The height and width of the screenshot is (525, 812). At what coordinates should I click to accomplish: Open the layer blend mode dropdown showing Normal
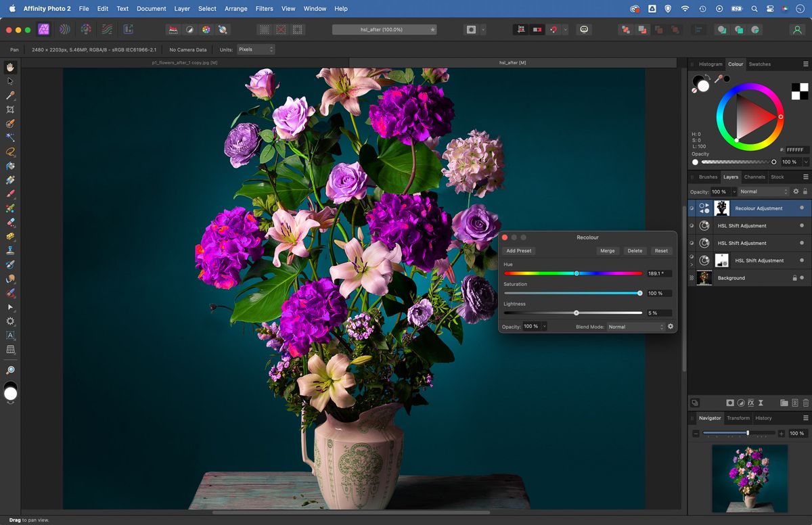[763, 191]
